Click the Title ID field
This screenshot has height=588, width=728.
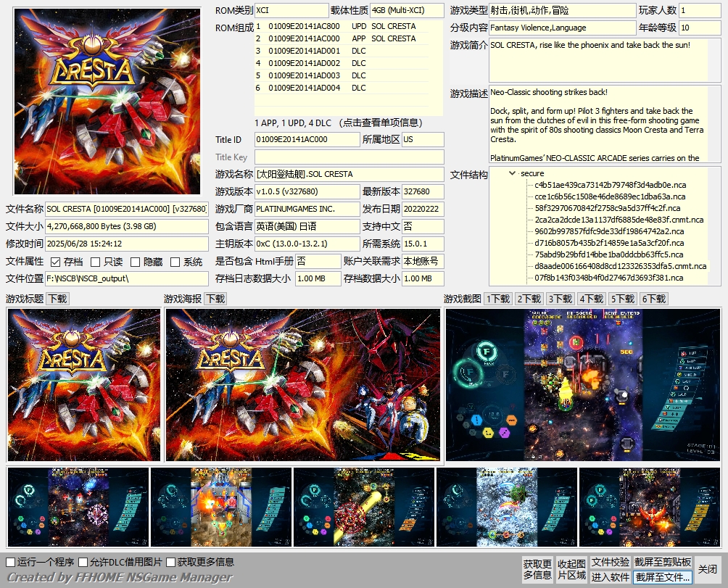pos(307,139)
